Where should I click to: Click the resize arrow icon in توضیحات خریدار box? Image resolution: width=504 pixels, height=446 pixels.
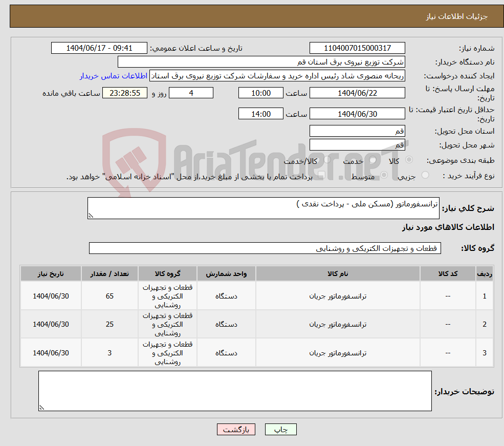point(41,407)
